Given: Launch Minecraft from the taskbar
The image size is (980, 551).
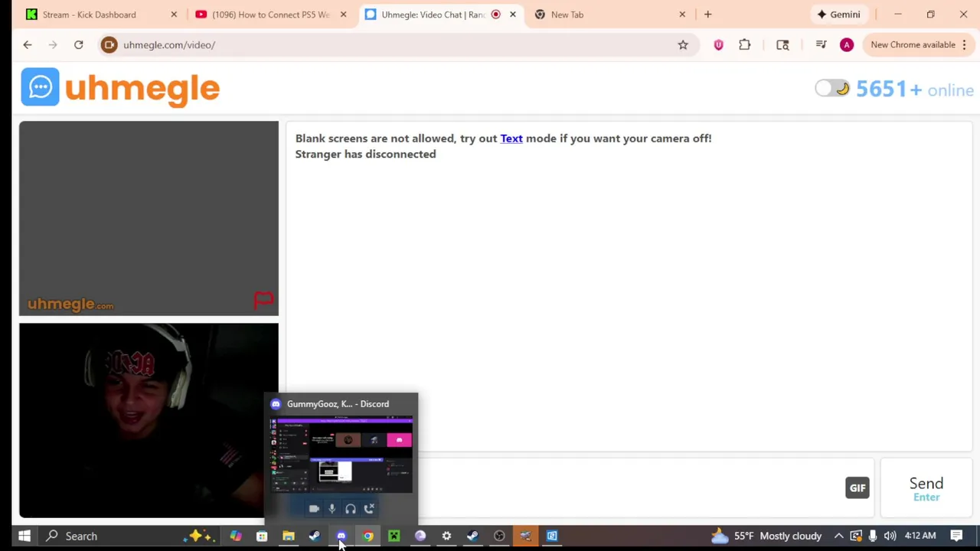Looking at the screenshot, I should 394,536.
